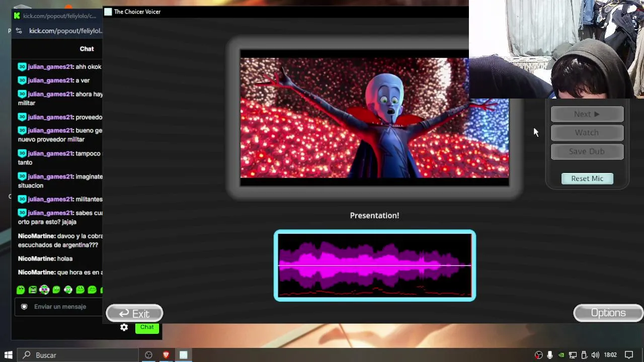Screen dimensions: 644x362
Task: Select the fifth green emote with white headphones
Action: (68, 290)
